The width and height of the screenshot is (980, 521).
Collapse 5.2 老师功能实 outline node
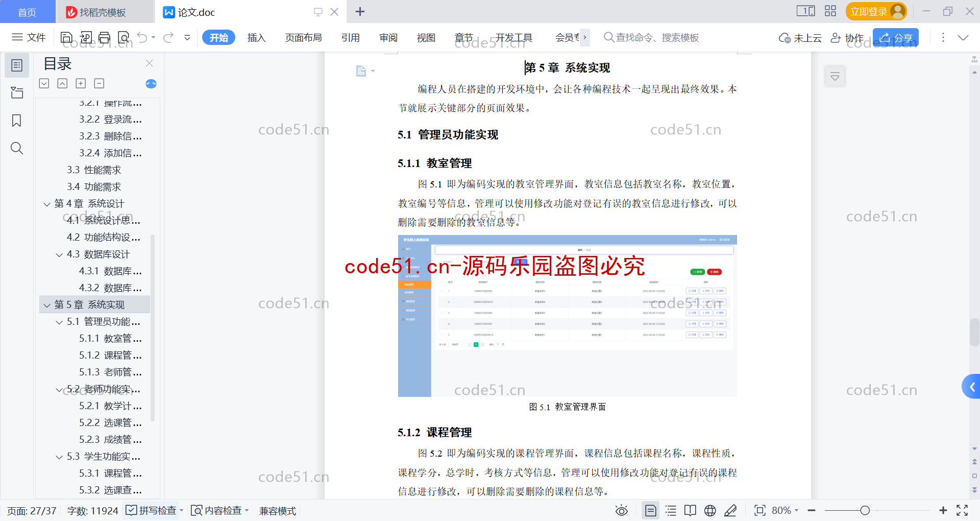click(59, 390)
